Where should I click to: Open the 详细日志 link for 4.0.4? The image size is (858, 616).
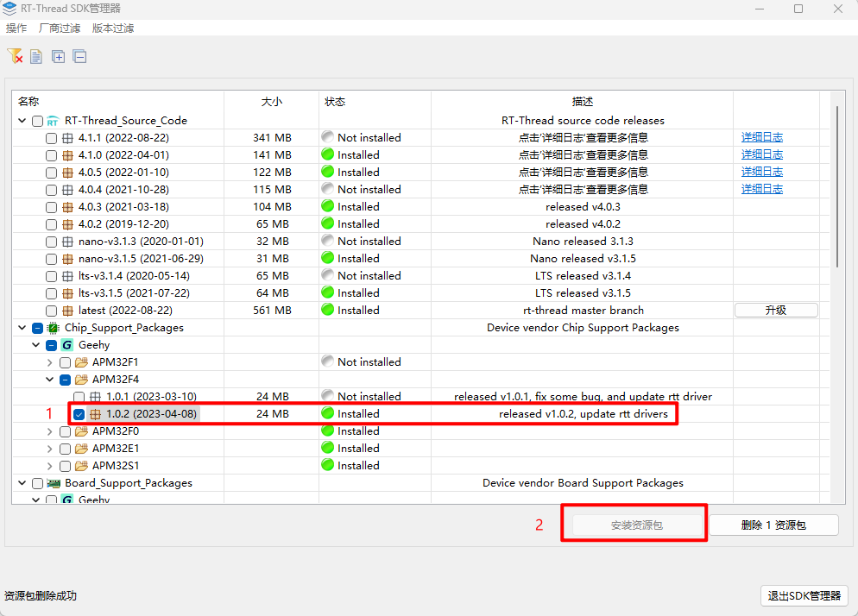(761, 189)
